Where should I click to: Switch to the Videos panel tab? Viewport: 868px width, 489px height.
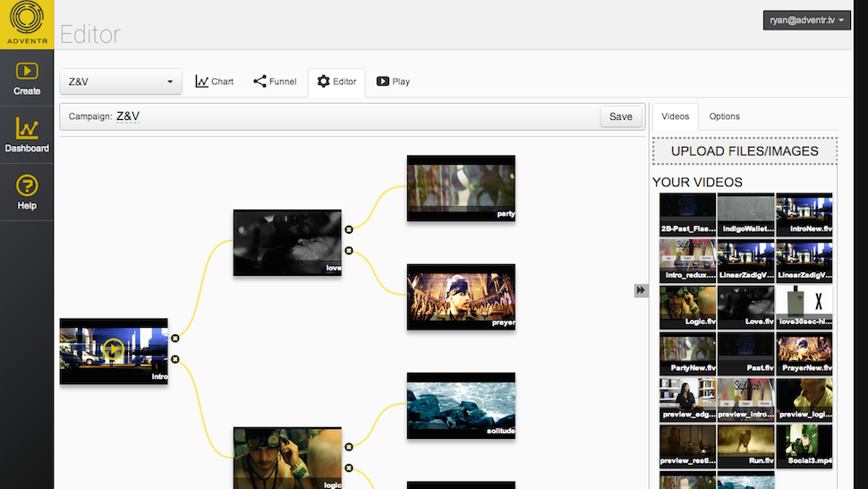pos(676,116)
